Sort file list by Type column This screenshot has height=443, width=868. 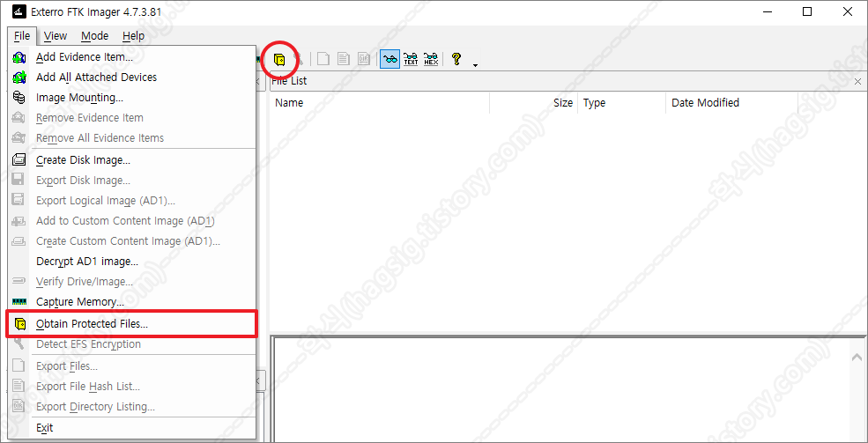coord(621,103)
